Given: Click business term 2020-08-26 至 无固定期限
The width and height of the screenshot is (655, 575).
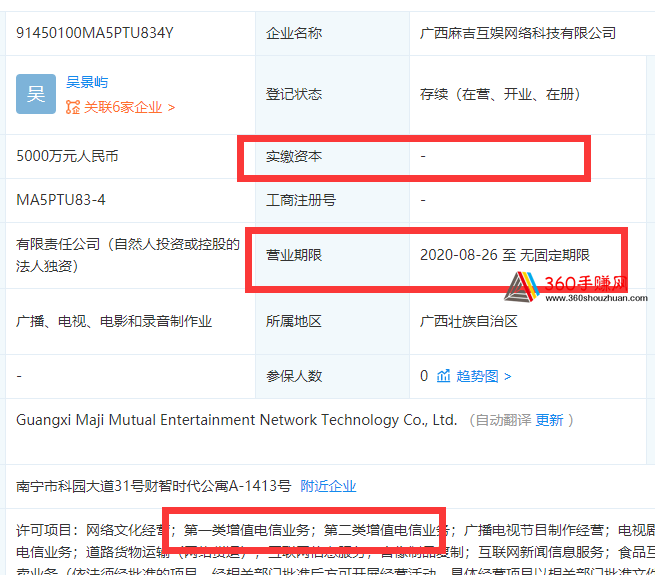Looking at the screenshot, I should tap(505, 255).
